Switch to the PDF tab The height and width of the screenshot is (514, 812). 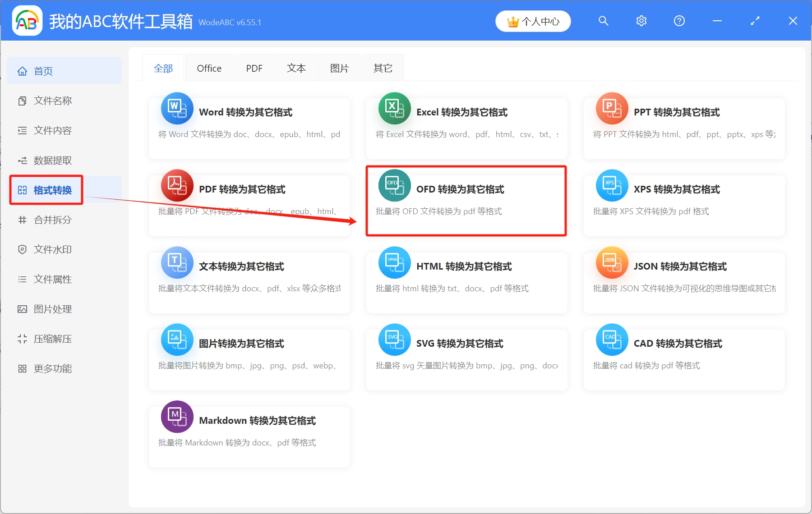254,68
